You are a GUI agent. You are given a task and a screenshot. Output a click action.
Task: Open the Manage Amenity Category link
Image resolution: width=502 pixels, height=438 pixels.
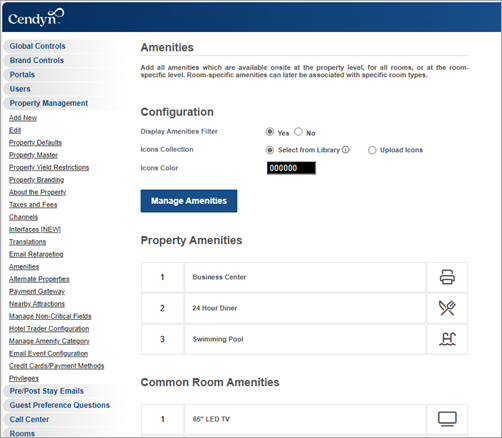point(49,341)
